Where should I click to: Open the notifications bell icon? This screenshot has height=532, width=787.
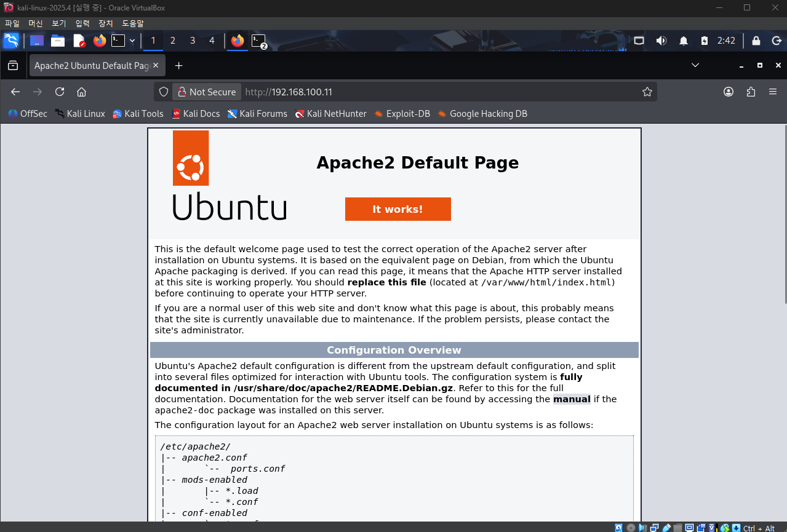684,41
